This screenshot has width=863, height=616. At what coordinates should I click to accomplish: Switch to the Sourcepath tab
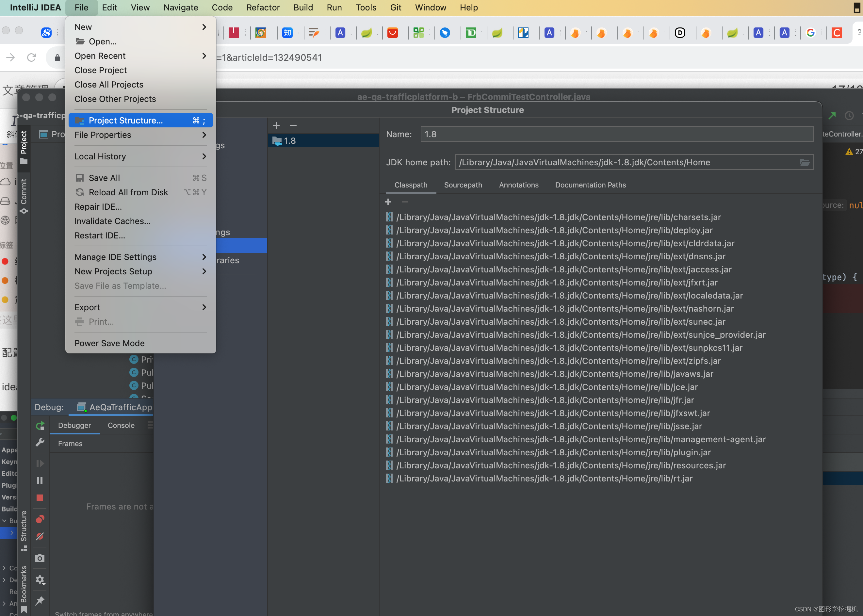(x=463, y=185)
